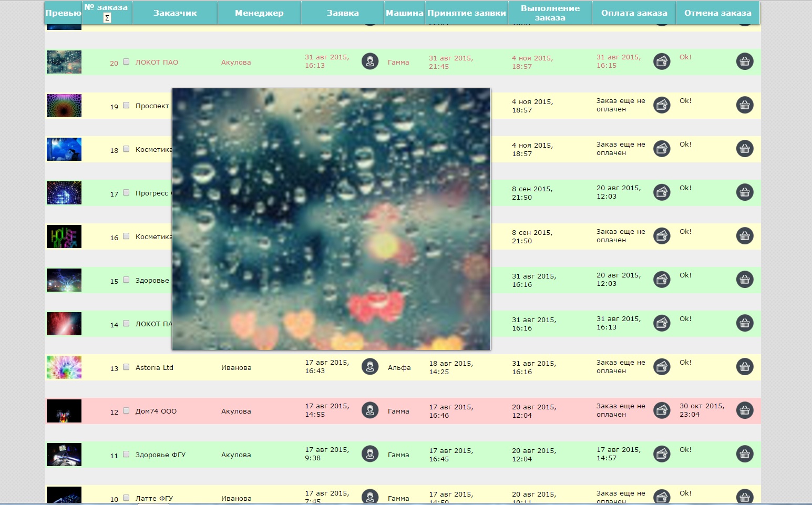
Task: Click the enlarged raindrops preview image
Action: tap(332, 219)
